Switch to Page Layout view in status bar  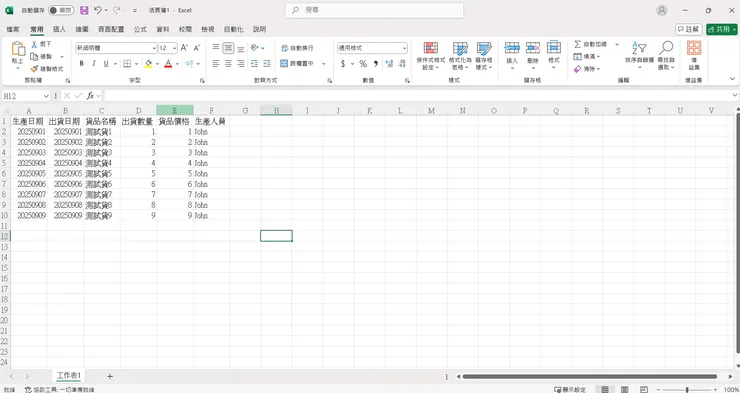624,389
